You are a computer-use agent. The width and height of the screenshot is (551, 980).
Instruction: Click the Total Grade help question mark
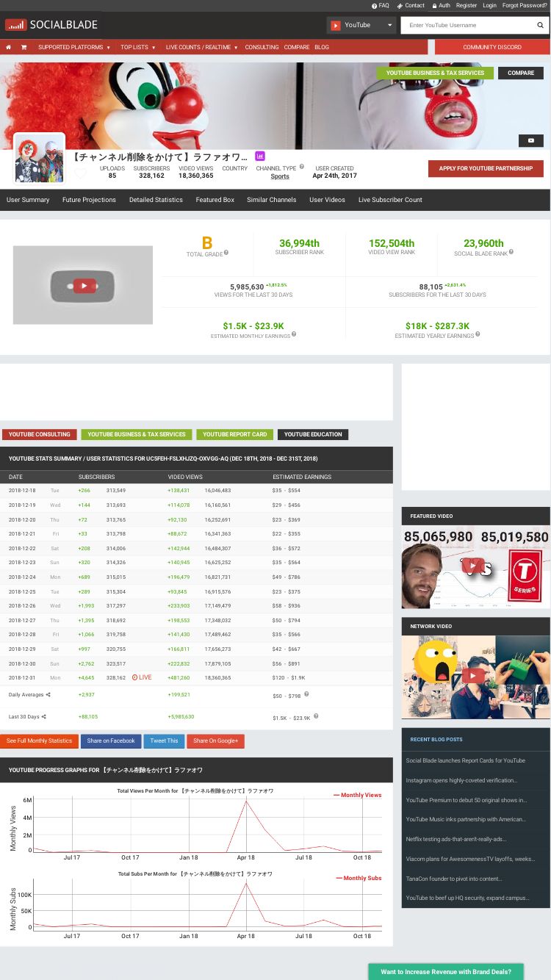226,253
